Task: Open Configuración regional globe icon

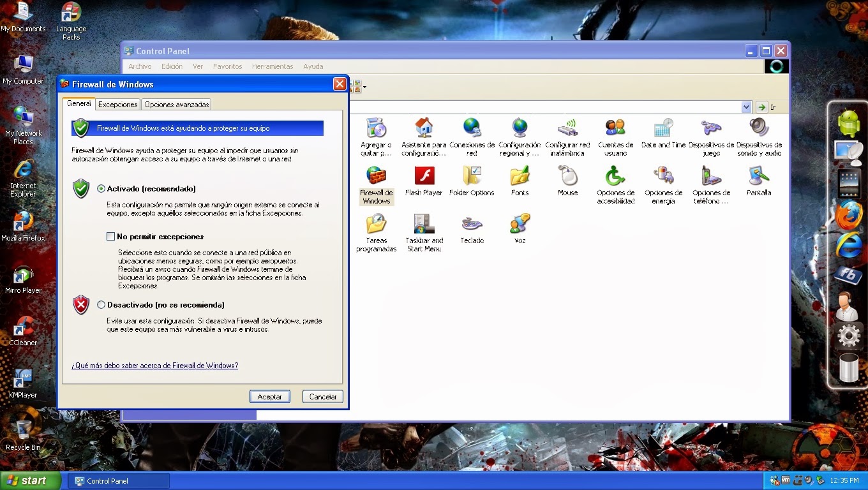Action: 520,137
